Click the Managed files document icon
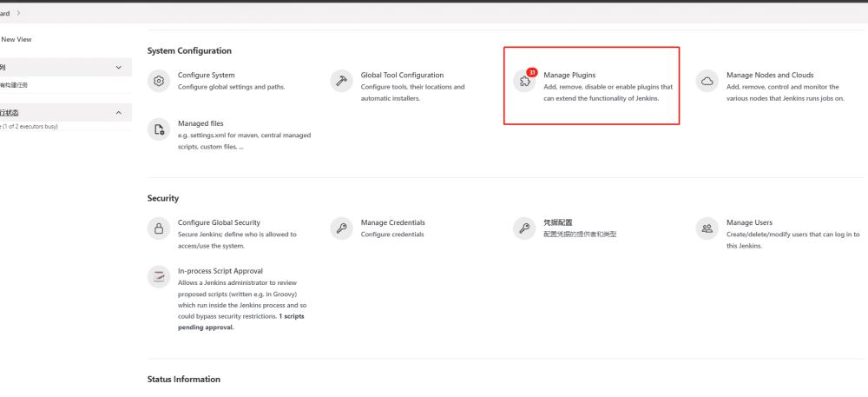This screenshot has width=868, height=397. pyautogui.click(x=159, y=129)
